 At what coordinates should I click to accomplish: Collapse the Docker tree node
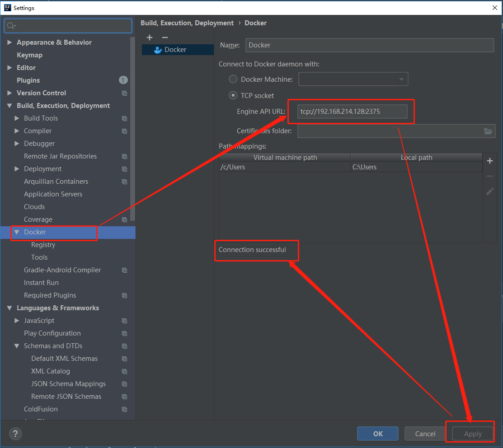(17, 232)
